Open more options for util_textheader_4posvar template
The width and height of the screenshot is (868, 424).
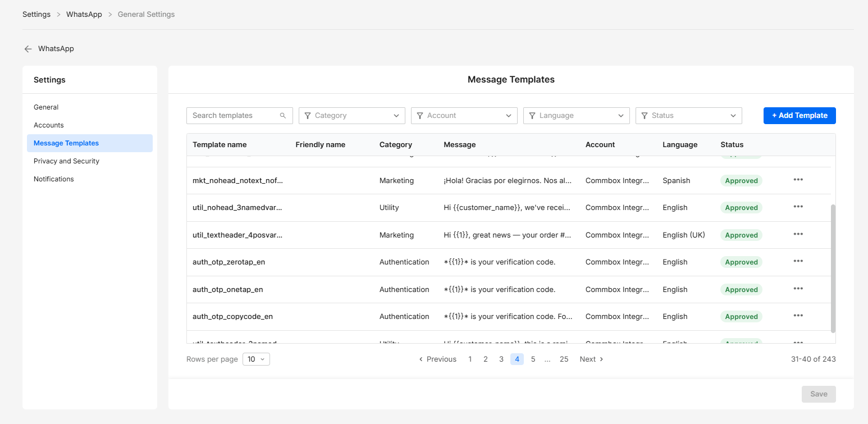[798, 234]
